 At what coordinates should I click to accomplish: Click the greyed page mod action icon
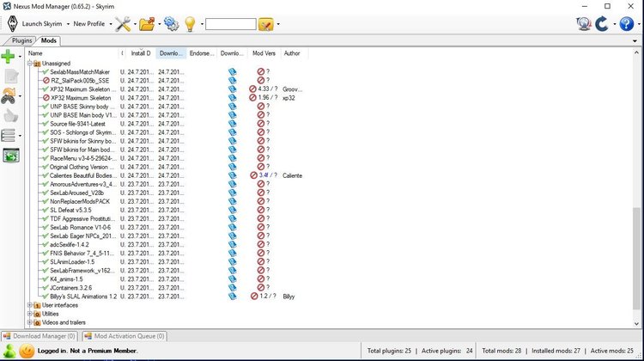[11, 76]
